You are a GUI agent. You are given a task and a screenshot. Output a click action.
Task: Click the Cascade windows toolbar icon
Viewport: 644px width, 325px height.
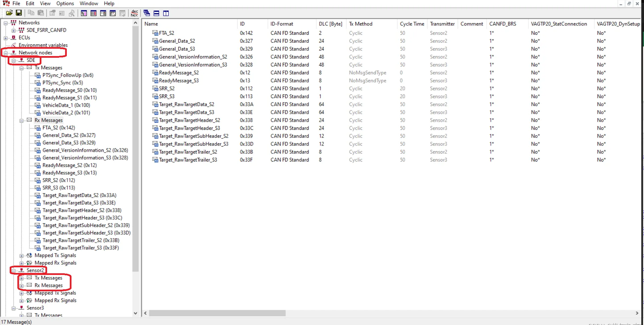147,13
